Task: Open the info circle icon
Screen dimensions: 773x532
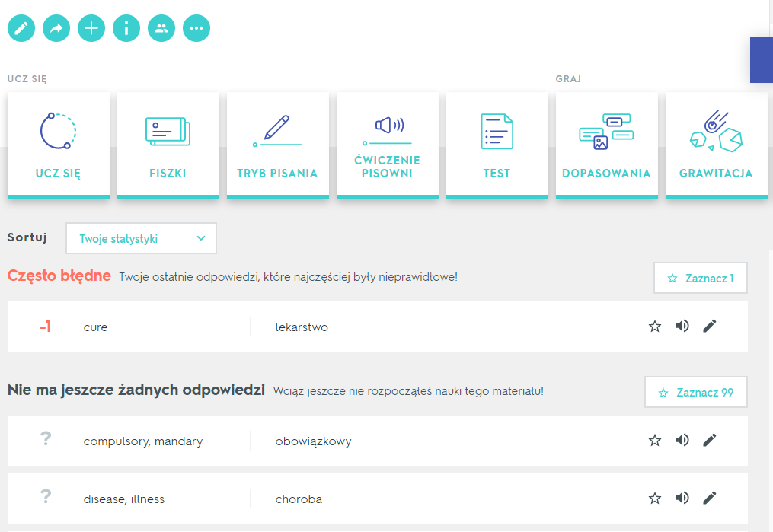Action: click(126, 29)
